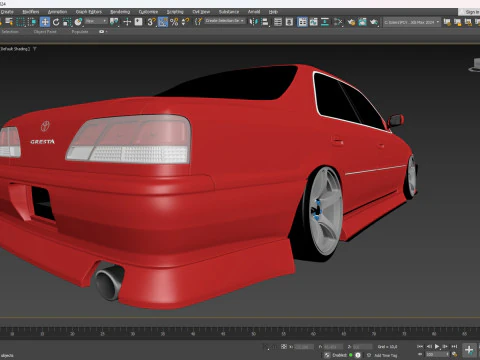Screen dimensions: 480x360
Task: Click the Align tool icon
Action: pyautogui.click(x=265, y=22)
